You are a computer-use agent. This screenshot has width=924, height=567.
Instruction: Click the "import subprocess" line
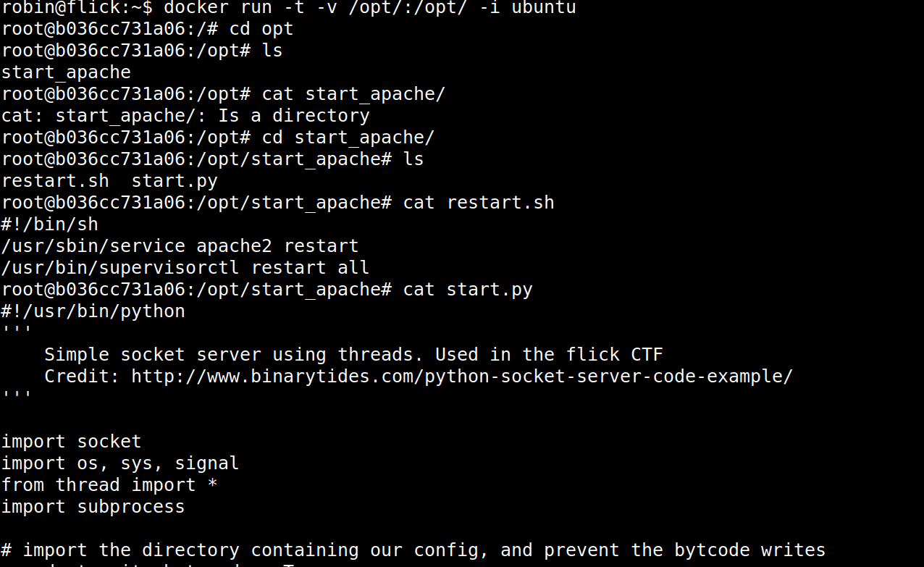click(93, 507)
